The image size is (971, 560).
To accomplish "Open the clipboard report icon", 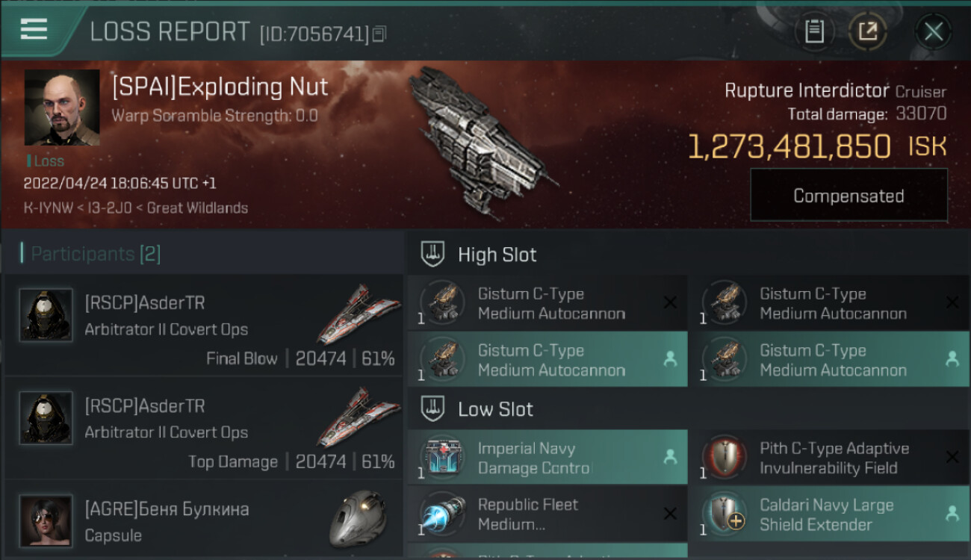I will 814,31.
